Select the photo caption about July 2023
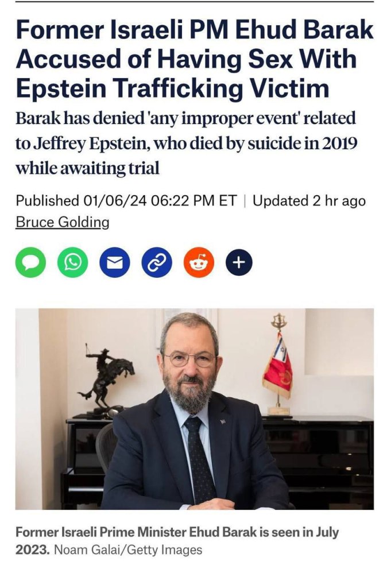 tap(177, 532)
